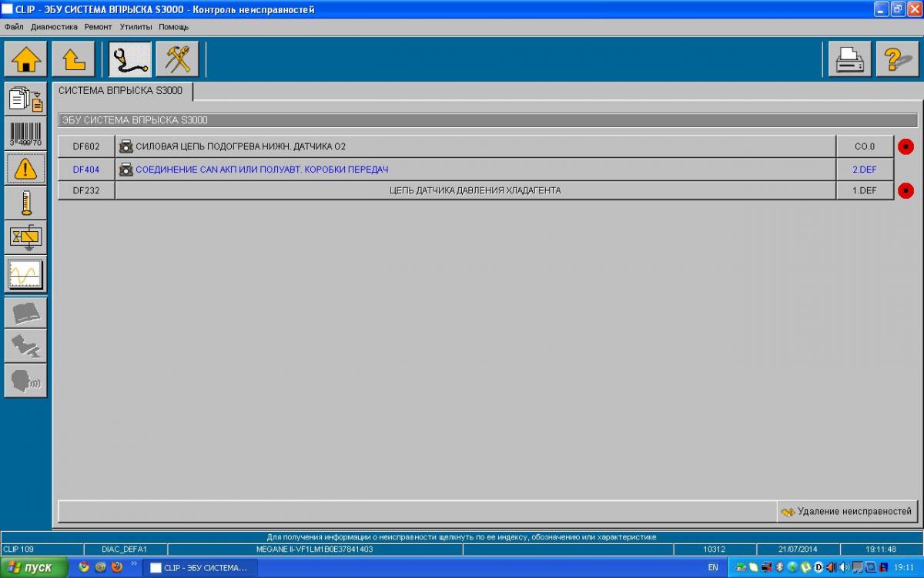The height and width of the screenshot is (578, 924).
Task: Open fault DF404 CAN connection description
Action: pos(262,169)
